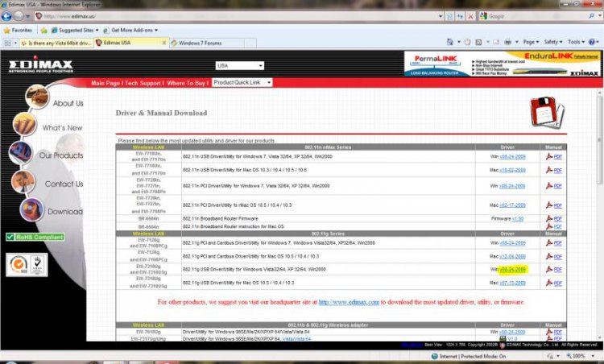Switch to the Vista 64bit driver question tab
Screen dimensions: 604x364
click(56, 43)
